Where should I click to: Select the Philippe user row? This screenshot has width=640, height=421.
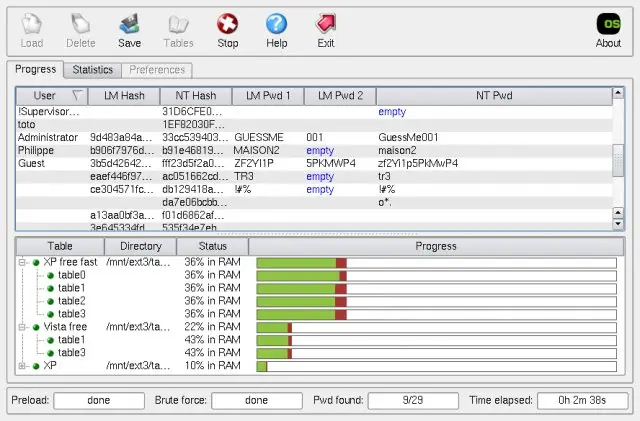point(314,151)
